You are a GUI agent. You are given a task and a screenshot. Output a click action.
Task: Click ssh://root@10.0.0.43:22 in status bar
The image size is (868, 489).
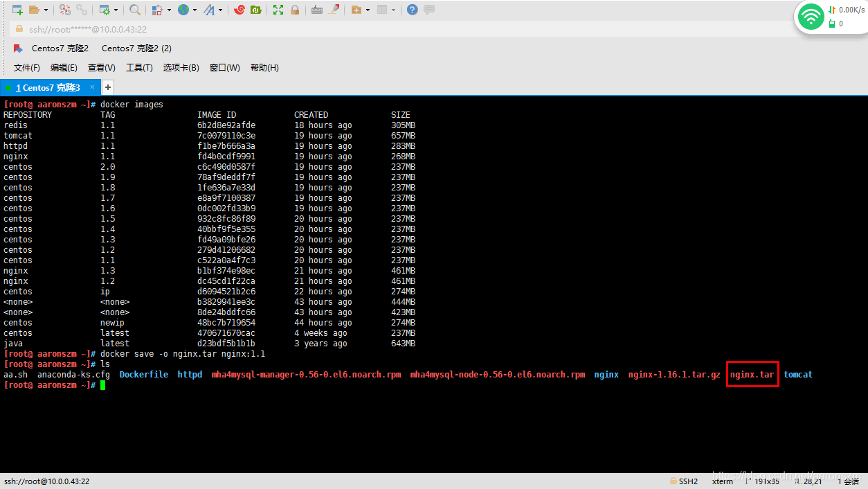coord(47,481)
